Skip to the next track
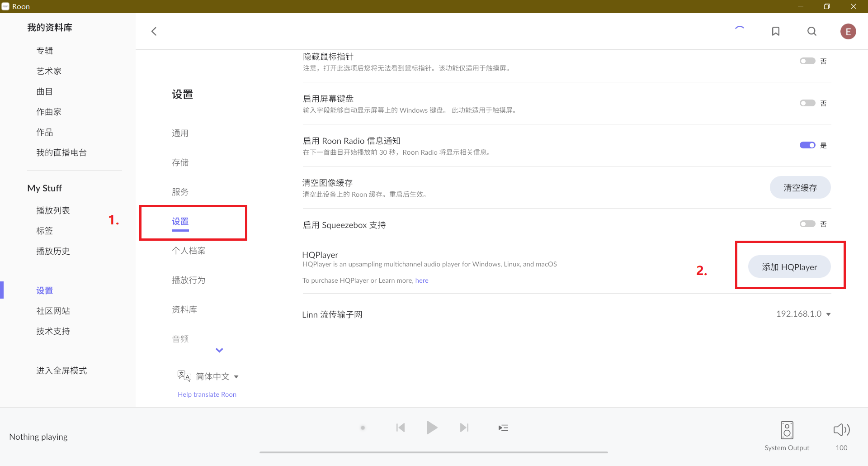868x466 pixels. pos(464,428)
